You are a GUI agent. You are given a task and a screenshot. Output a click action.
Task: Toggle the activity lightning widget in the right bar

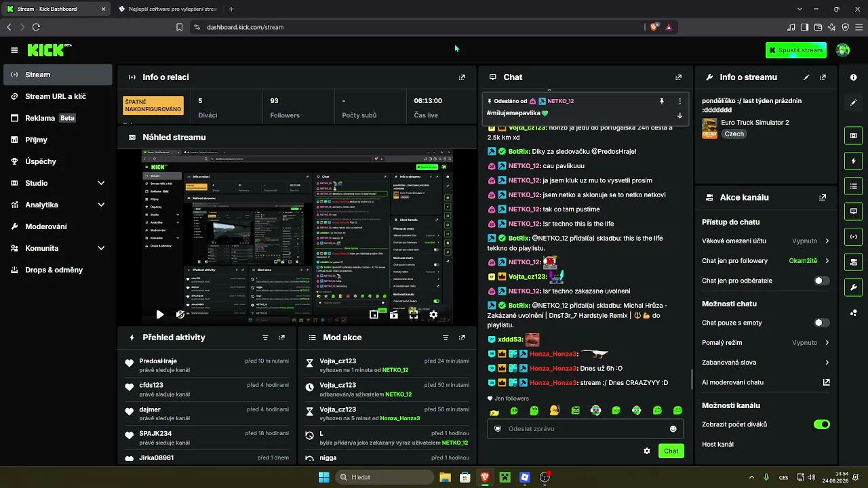pyautogui.click(x=853, y=161)
